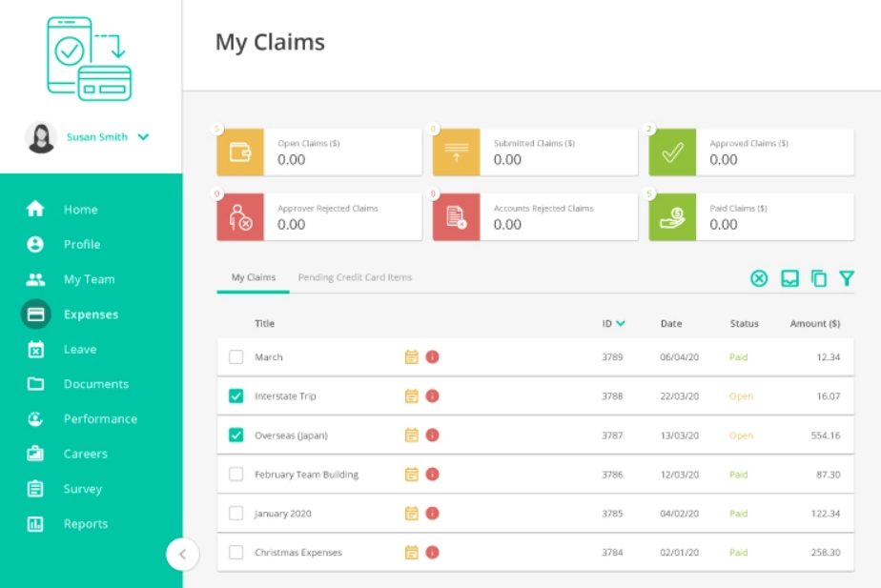Viewport: 881px width, 588px height.
Task: Click calendar icon on Christmas Expenses row
Action: tap(411, 552)
